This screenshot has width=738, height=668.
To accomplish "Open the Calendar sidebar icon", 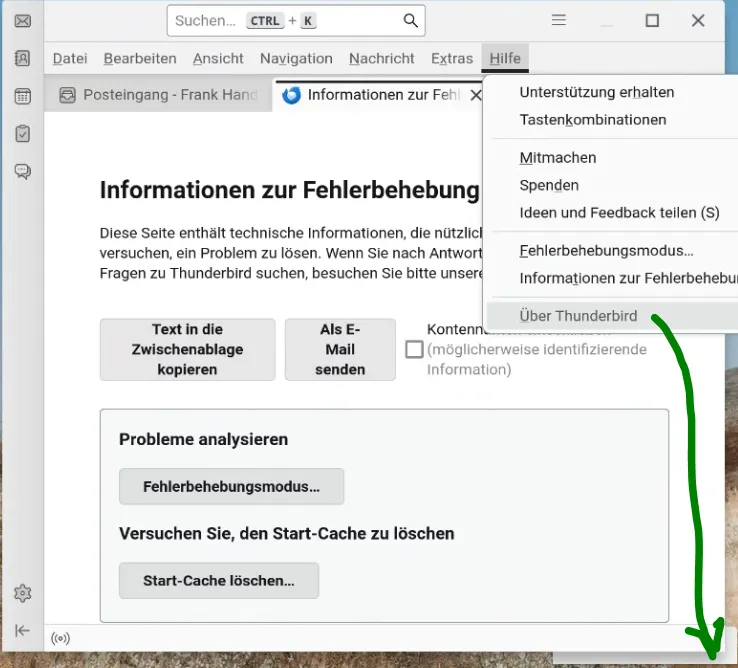I will (23, 96).
